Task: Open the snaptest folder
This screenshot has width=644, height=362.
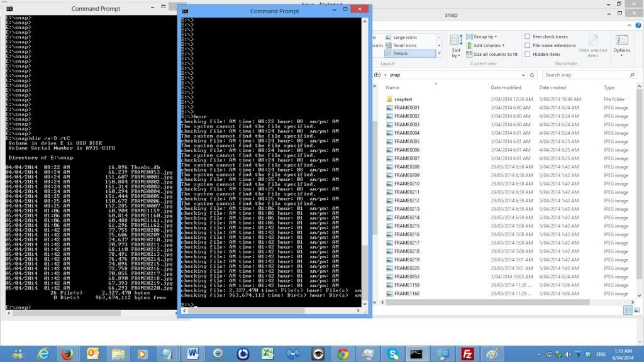Action: [403, 99]
